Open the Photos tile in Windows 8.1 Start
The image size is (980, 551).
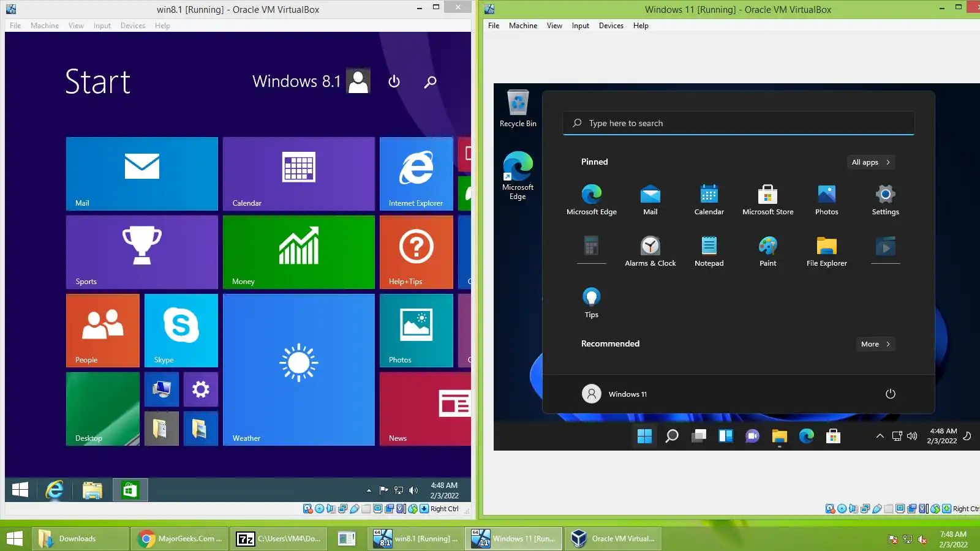417,331
